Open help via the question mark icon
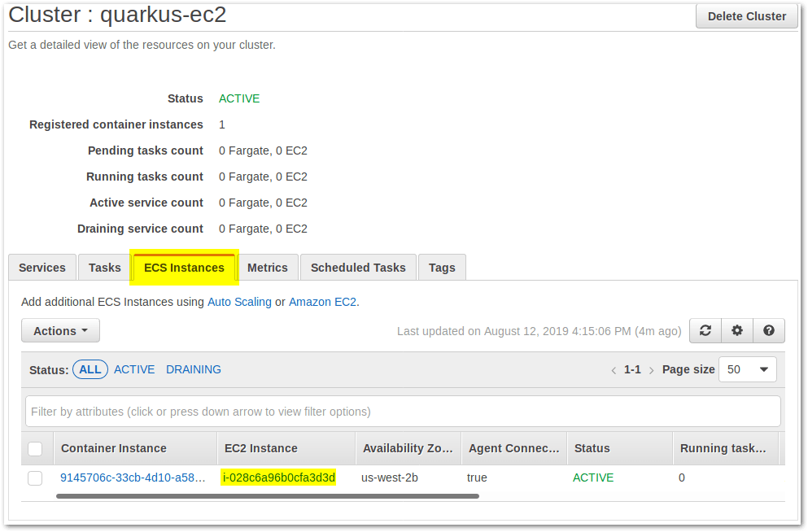 768,330
